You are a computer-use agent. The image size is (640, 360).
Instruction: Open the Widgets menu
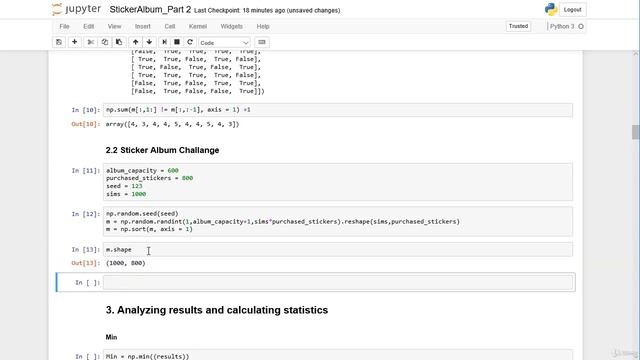tap(231, 27)
